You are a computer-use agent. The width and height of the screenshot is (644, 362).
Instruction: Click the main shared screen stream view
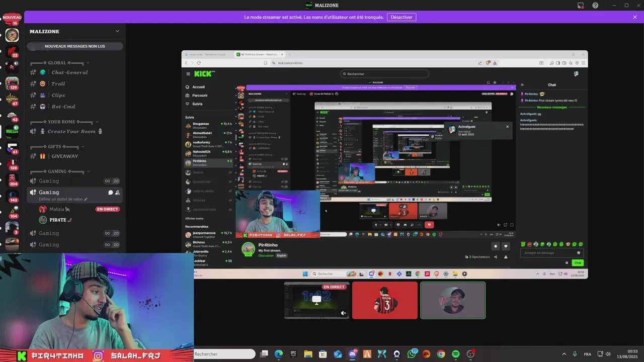click(384, 164)
